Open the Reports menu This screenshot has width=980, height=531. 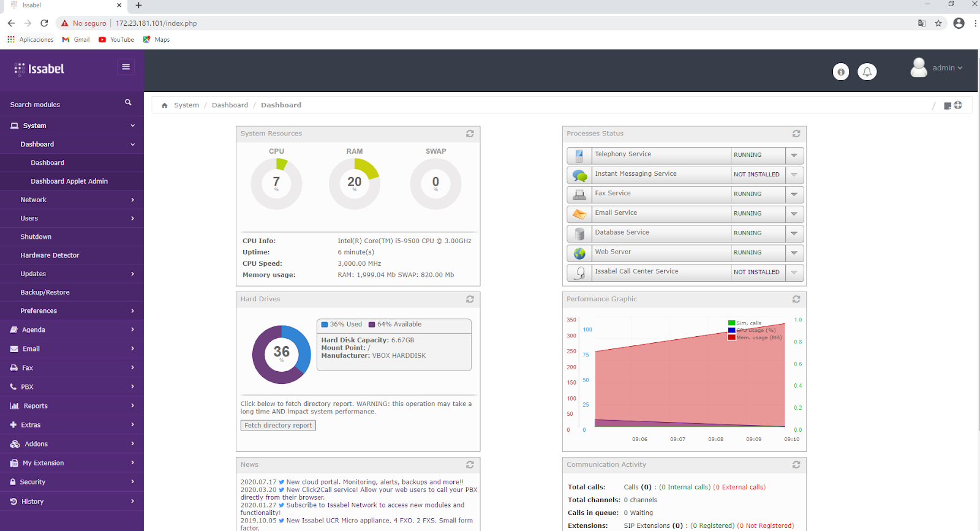point(72,406)
